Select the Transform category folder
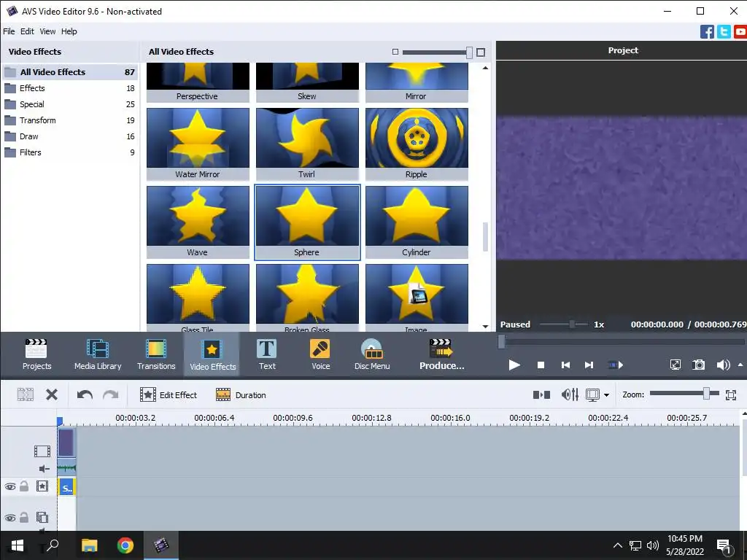This screenshot has width=747, height=560. (x=69, y=120)
